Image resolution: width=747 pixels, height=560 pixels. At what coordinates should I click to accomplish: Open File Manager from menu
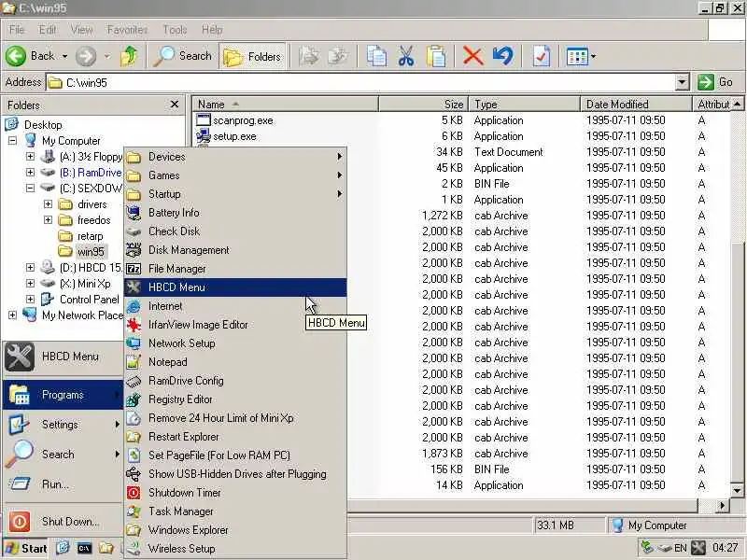(x=235, y=269)
